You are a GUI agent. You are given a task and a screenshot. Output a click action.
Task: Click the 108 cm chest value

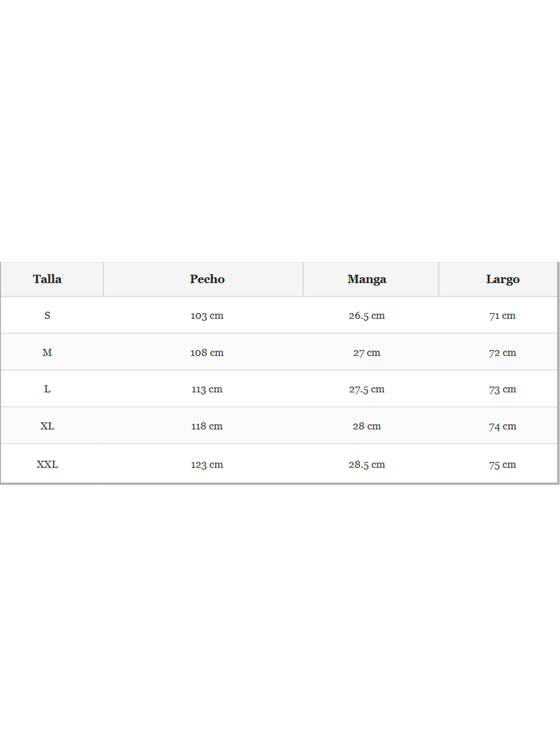(207, 352)
